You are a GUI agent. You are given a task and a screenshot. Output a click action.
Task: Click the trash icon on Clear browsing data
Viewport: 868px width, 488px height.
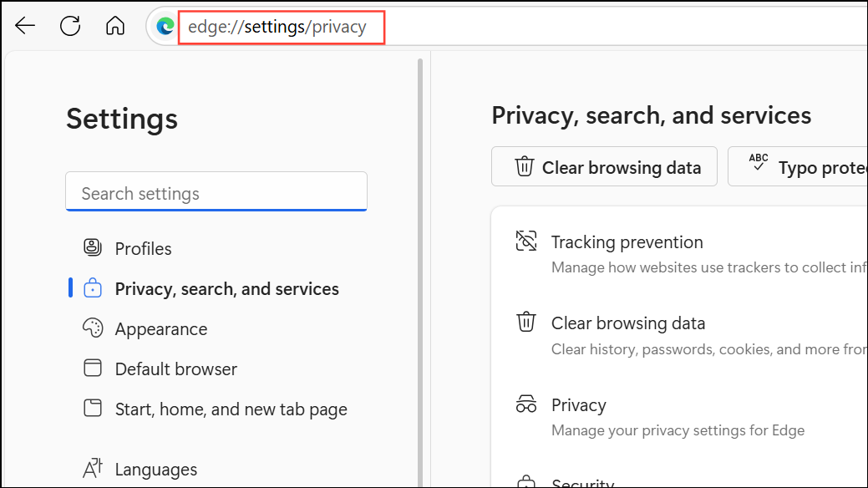[525, 321]
